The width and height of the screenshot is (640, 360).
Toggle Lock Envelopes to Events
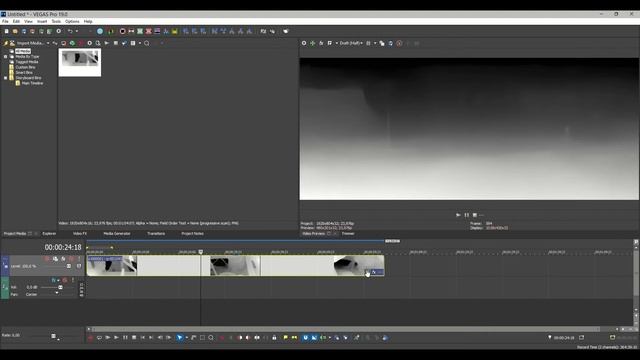click(x=337, y=338)
